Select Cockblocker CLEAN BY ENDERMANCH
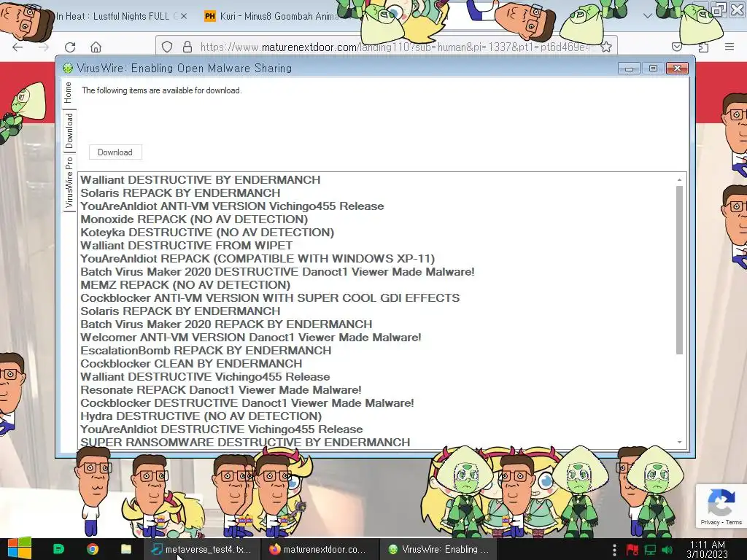747x560 pixels. tap(191, 364)
